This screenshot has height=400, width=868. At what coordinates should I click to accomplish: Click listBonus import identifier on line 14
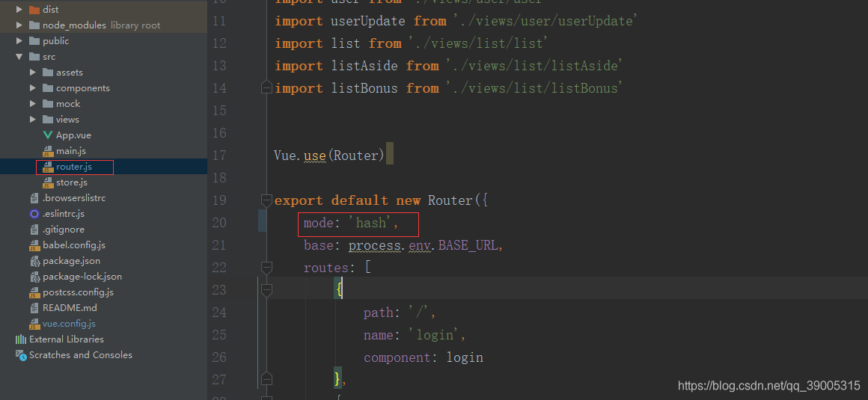364,88
